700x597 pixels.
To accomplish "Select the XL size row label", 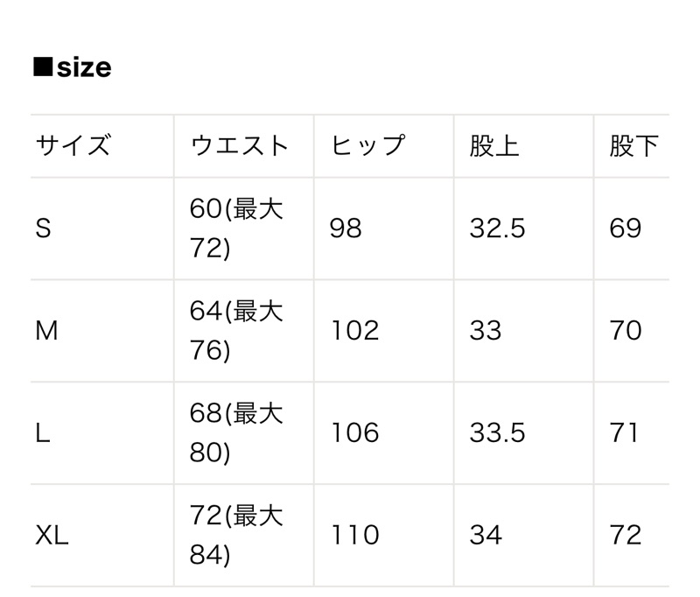I will [x=52, y=535].
